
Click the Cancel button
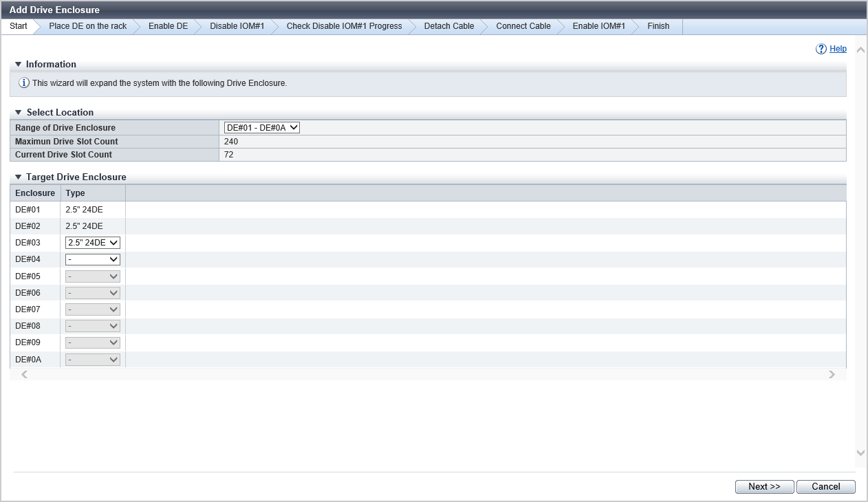click(825, 487)
